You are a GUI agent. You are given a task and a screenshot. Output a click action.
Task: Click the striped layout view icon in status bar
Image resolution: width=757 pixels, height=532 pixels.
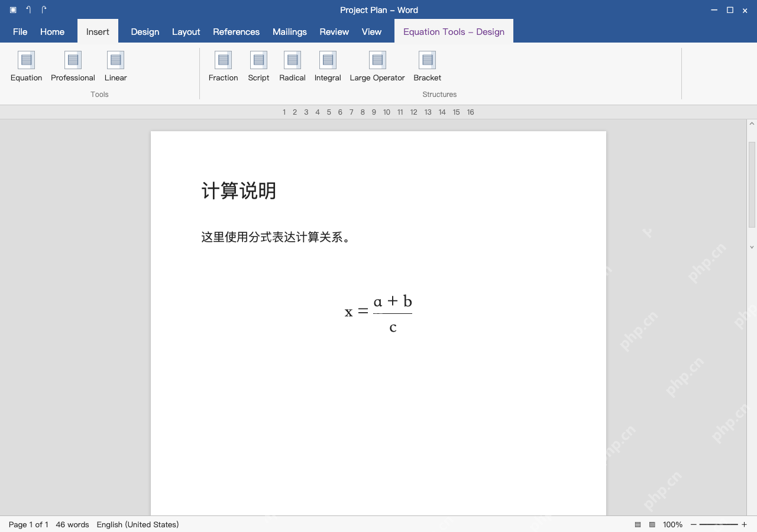coord(638,524)
